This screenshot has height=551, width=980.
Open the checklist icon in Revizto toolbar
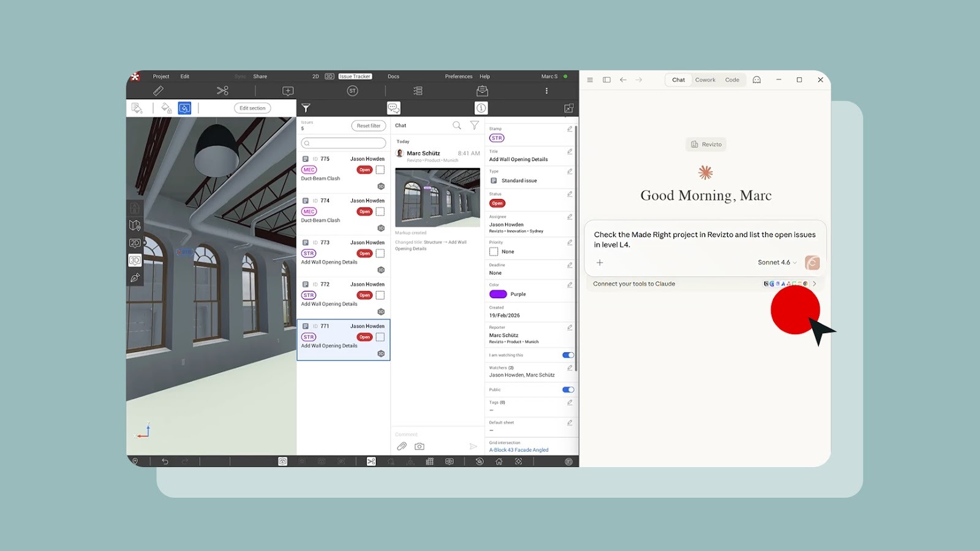tap(418, 91)
